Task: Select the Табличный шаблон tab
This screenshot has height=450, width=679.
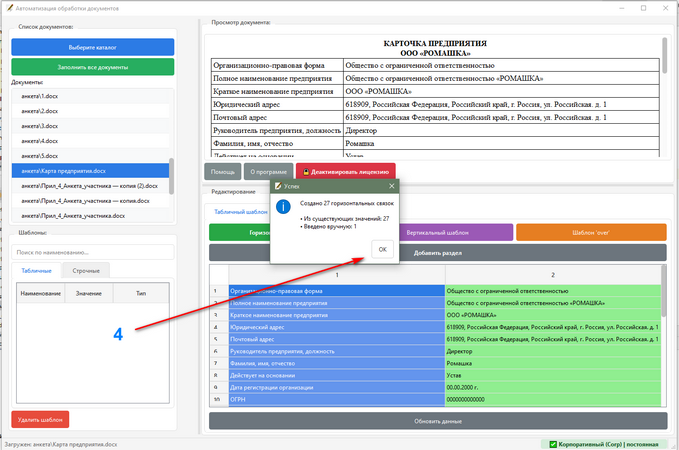Action: [x=241, y=212]
